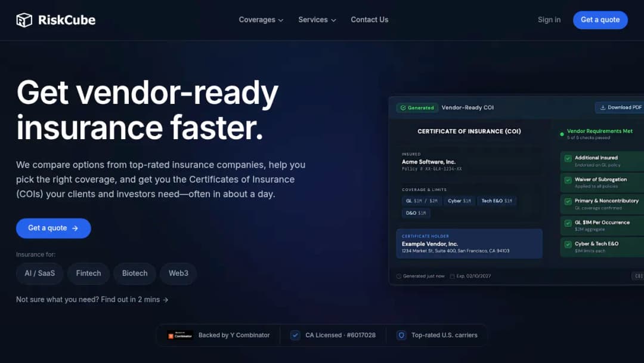Screen dimensions: 644x363
Task: Select the Biotech industry pill
Action: pyautogui.click(x=135, y=273)
